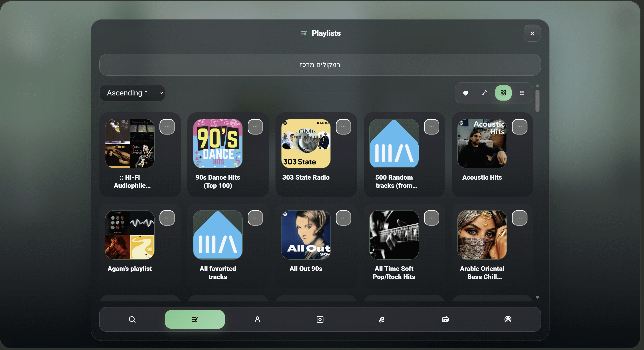Open the Radio tab in bottom bar
Image resolution: width=644 pixels, height=350 pixels.
[445, 319]
